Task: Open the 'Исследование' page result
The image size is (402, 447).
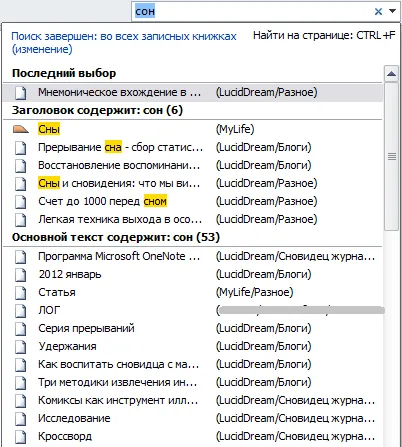Action: tap(193, 418)
